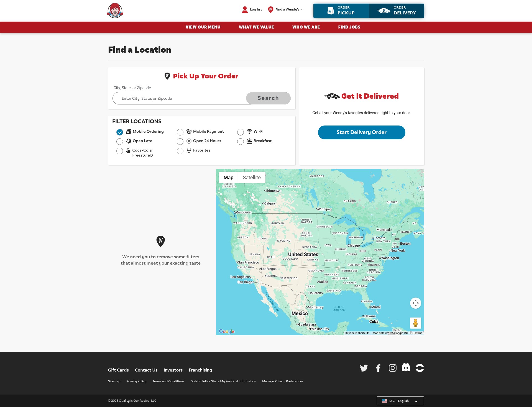The height and width of the screenshot is (407, 532).
Task: Click the Favorites pin icon
Action: [x=189, y=150]
